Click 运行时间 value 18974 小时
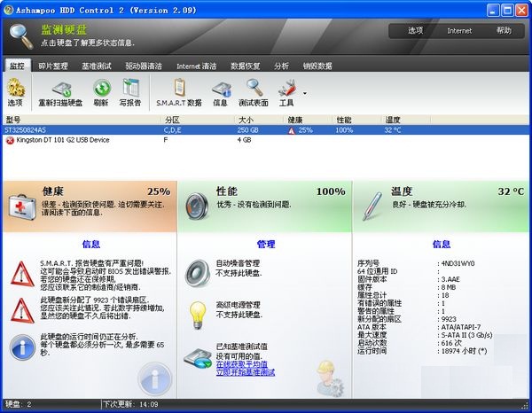This screenshot has width=532, height=413. [x=464, y=351]
